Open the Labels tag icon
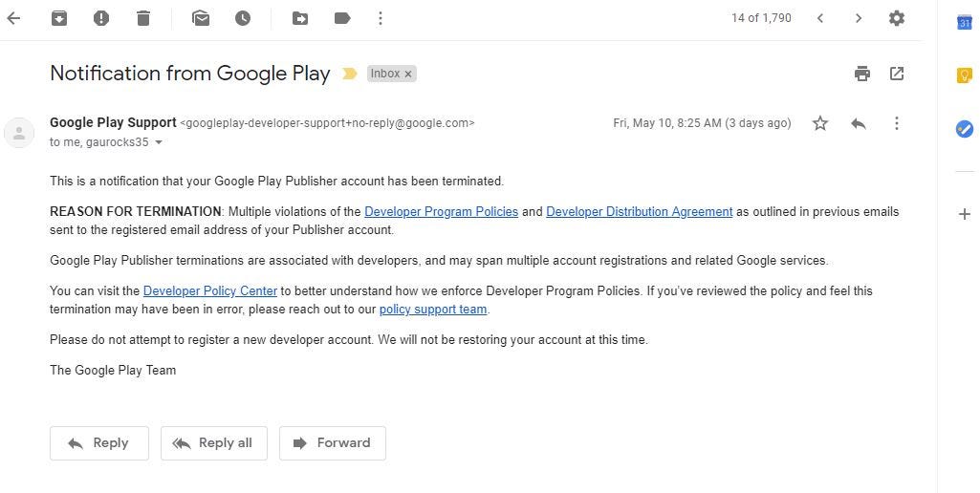This screenshot has width=980, height=493. coord(342,18)
